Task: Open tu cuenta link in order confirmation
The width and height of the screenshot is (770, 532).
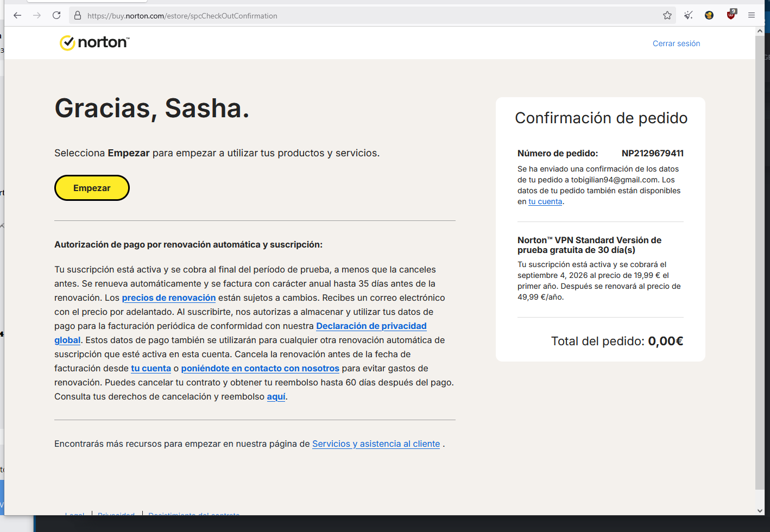Action: tap(545, 201)
